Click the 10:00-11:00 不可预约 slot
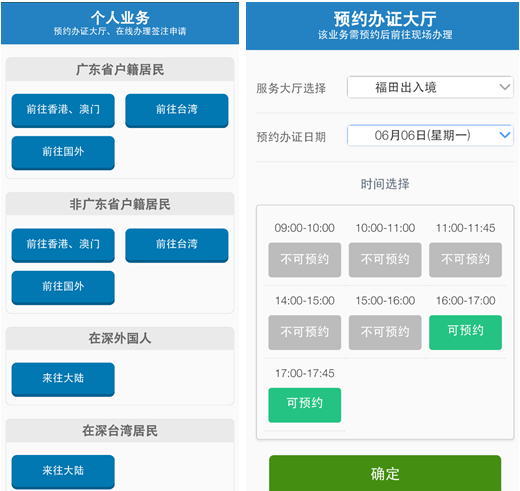Viewport: 520px width, 491px height. [x=385, y=260]
